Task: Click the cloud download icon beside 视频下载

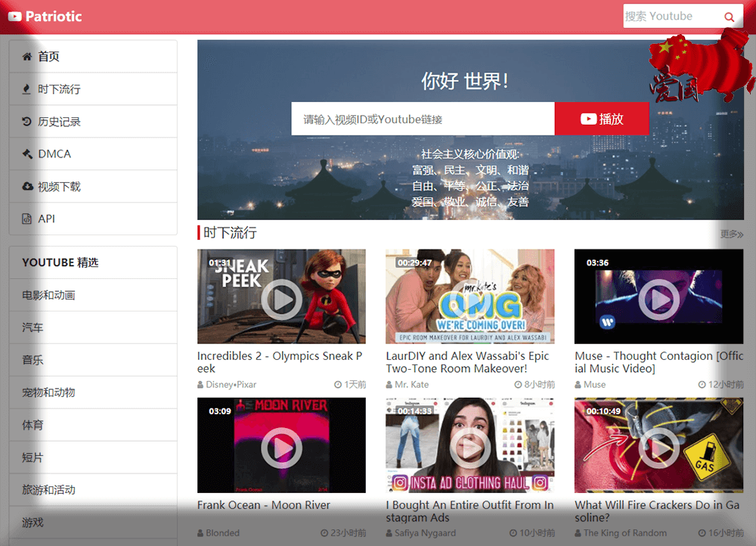Action: tap(27, 187)
